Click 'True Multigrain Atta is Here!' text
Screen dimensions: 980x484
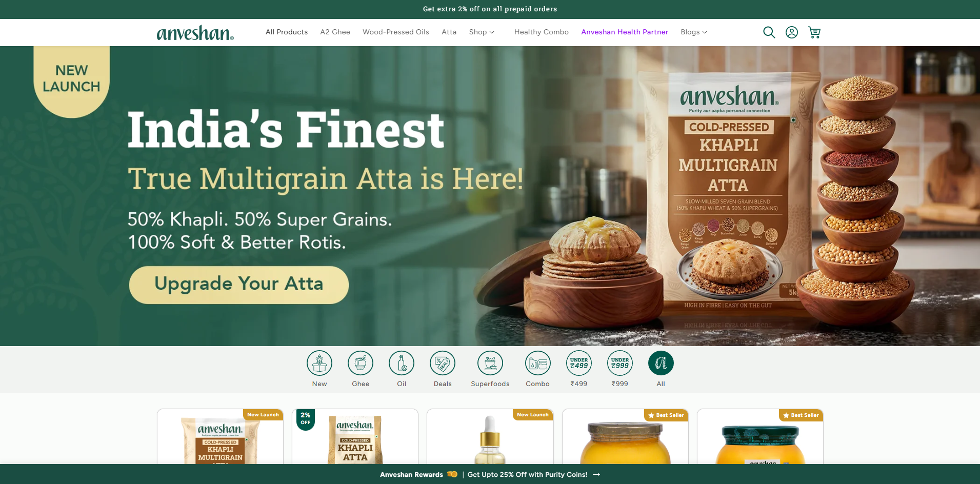pos(326,178)
